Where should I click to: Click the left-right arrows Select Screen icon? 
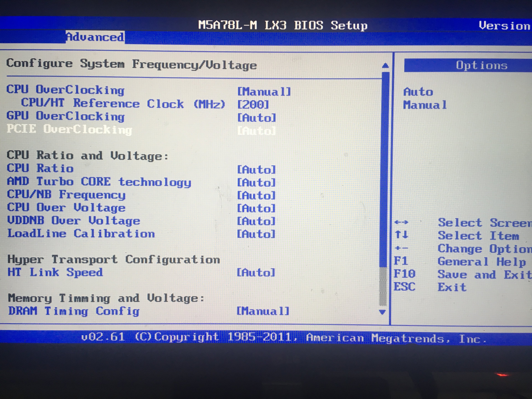click(401, 222)
